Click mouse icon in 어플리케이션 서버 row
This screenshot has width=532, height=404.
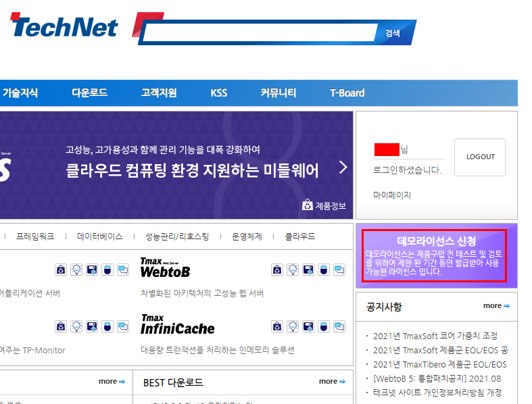point(107,270)
